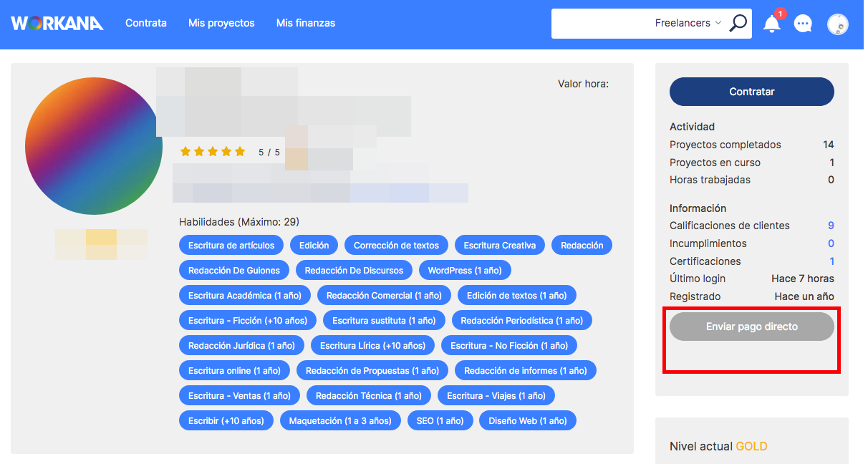Click the SEO (1 año) tag

(x=440, y=421)
